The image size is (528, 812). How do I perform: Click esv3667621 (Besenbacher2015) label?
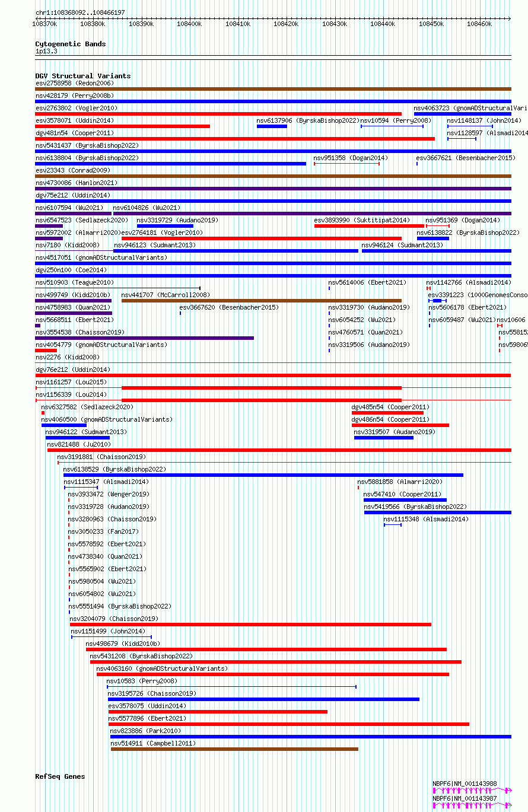[466, 158]
